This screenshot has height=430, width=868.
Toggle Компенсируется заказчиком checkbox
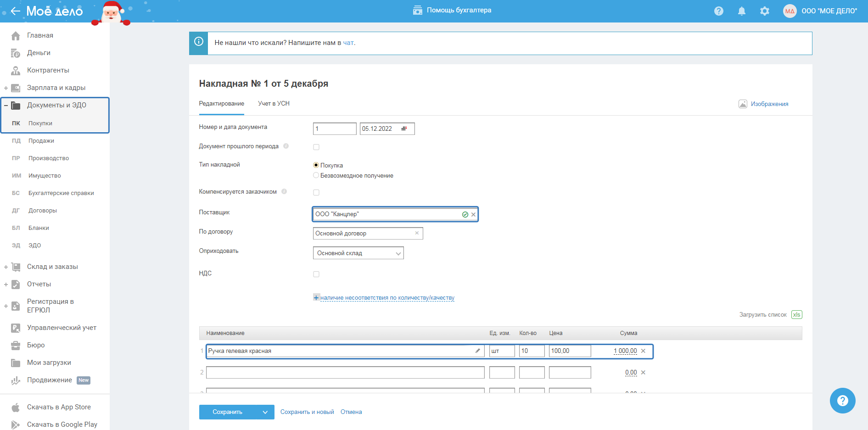pyautogui.click(x=316, y=192)
